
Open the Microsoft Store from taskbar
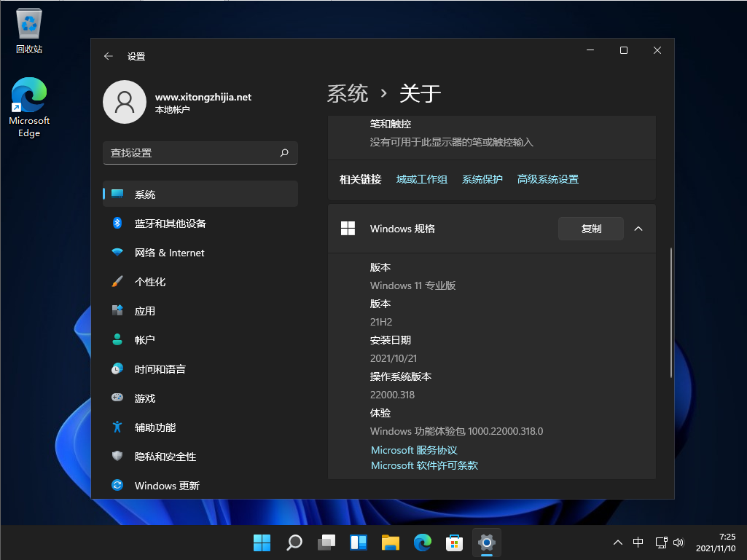[454, 543]
